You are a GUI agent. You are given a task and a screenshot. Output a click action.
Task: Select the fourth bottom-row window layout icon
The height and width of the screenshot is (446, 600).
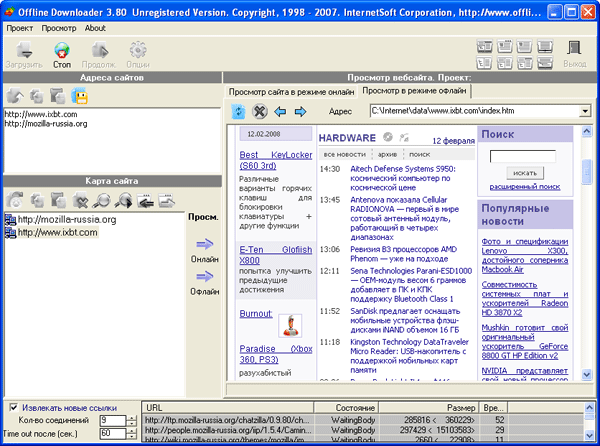[545, 63]
